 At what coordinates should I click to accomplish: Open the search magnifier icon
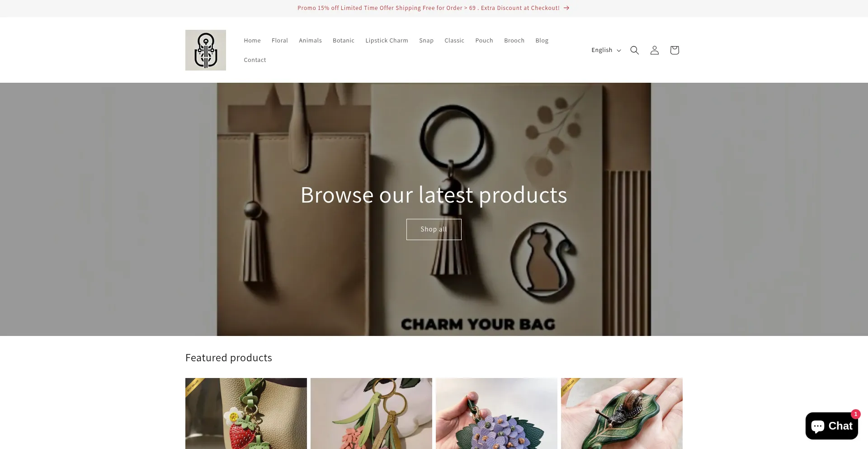(634, 50)
